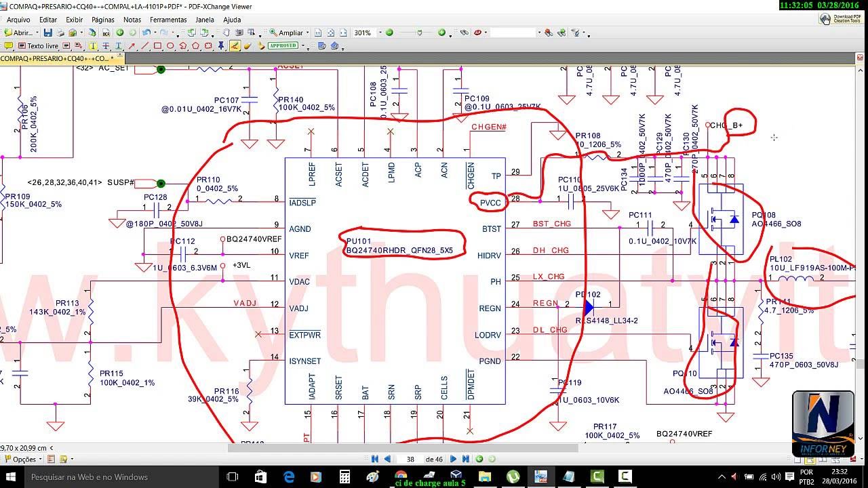
Task: Click the green go-back view arrow
Action: click(120, 33)
